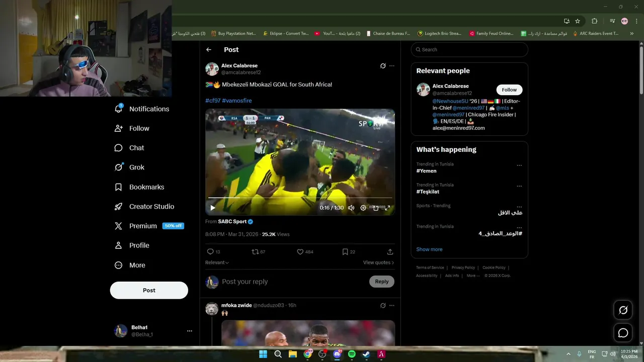Open Spotify from the taskbar
Viewport: 644px width, 362px height.
[x=352, y=354]
